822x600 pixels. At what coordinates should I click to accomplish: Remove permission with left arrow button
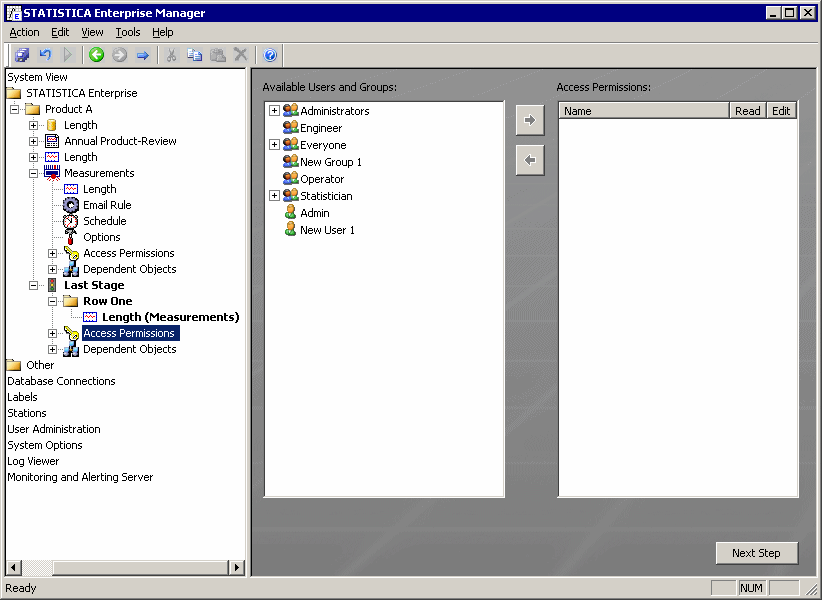(x=530, y=160)
